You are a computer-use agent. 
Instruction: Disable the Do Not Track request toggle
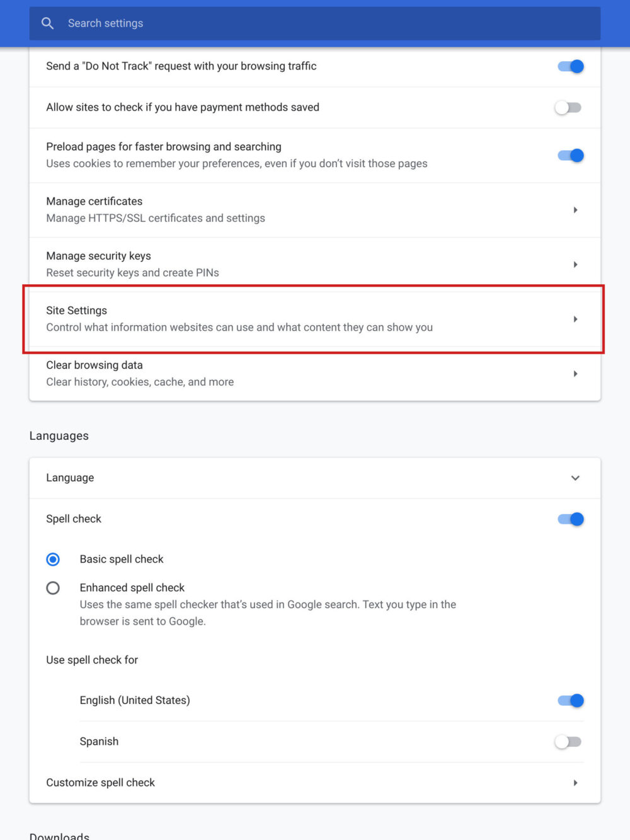click(570, 66)
